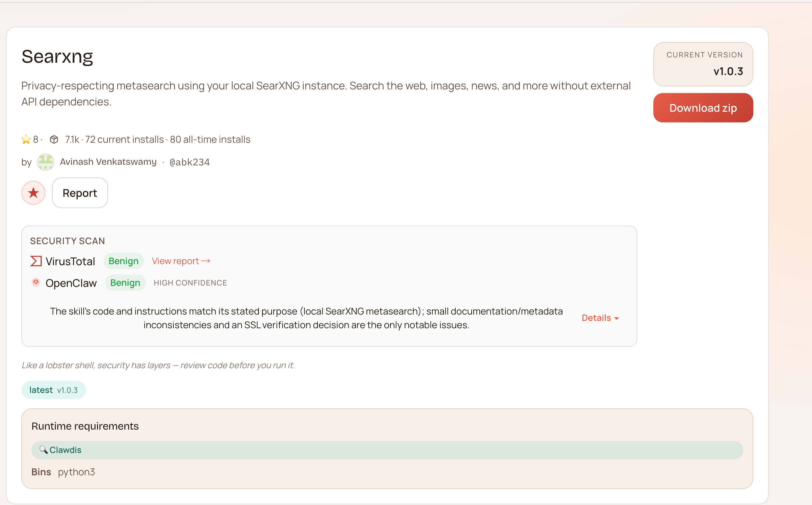Open the @abk234 handle link

point(190,162)
